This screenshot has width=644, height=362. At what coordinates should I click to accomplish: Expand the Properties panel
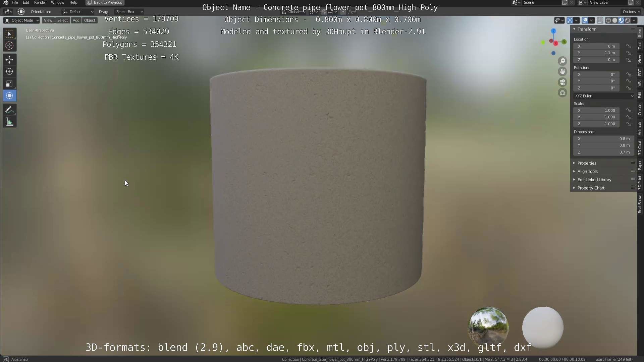604,163
